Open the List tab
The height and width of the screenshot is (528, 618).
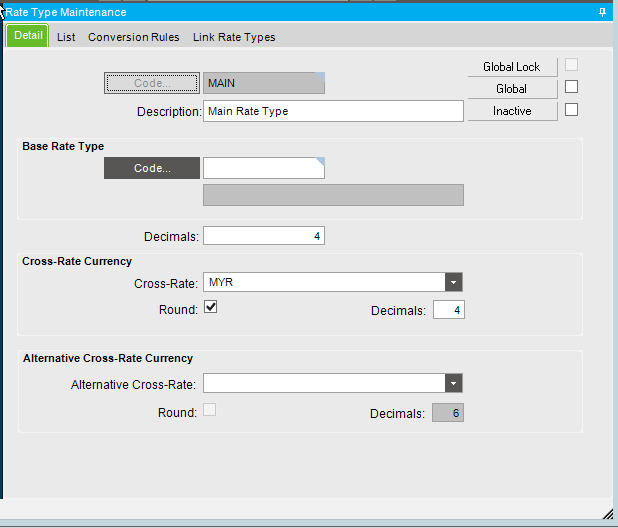coord(66,37)
